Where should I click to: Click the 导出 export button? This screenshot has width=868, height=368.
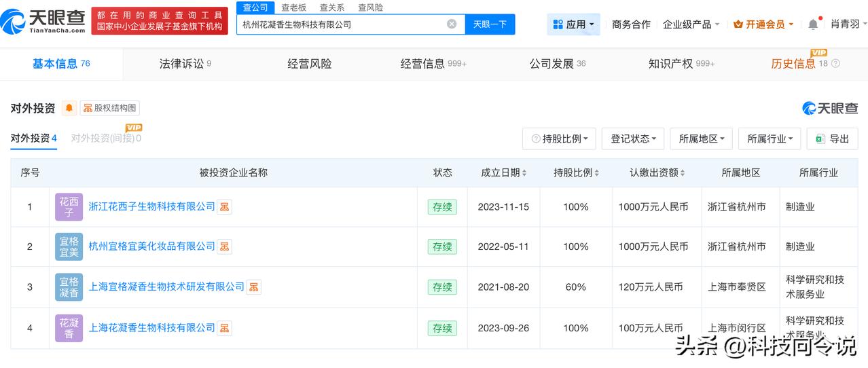832,139
